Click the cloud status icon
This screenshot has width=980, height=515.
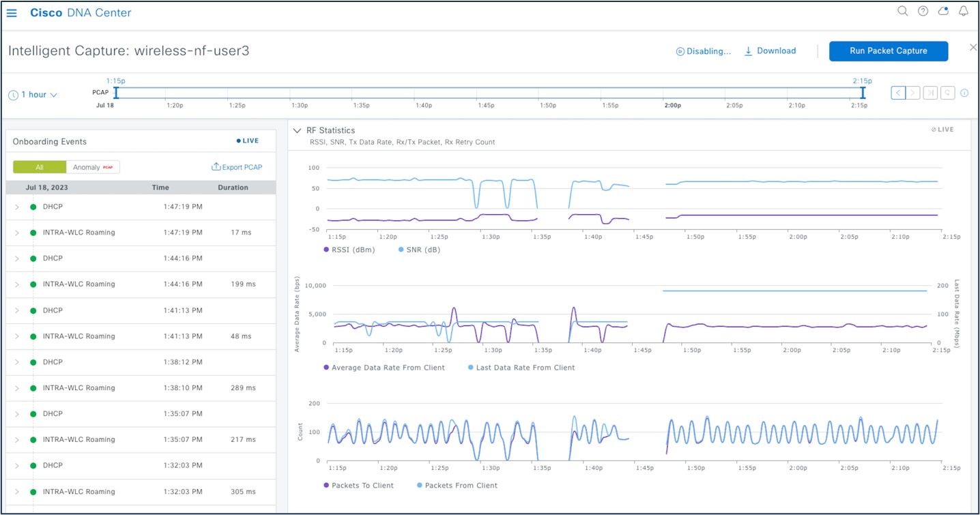coord(943,11)
